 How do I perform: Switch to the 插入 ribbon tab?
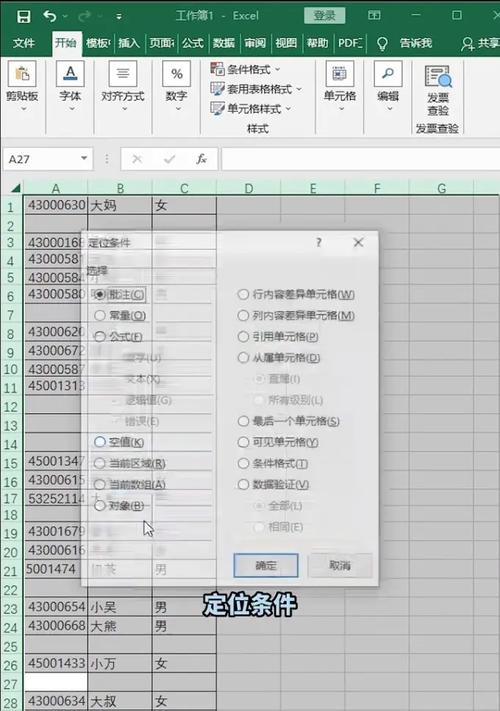129,43
